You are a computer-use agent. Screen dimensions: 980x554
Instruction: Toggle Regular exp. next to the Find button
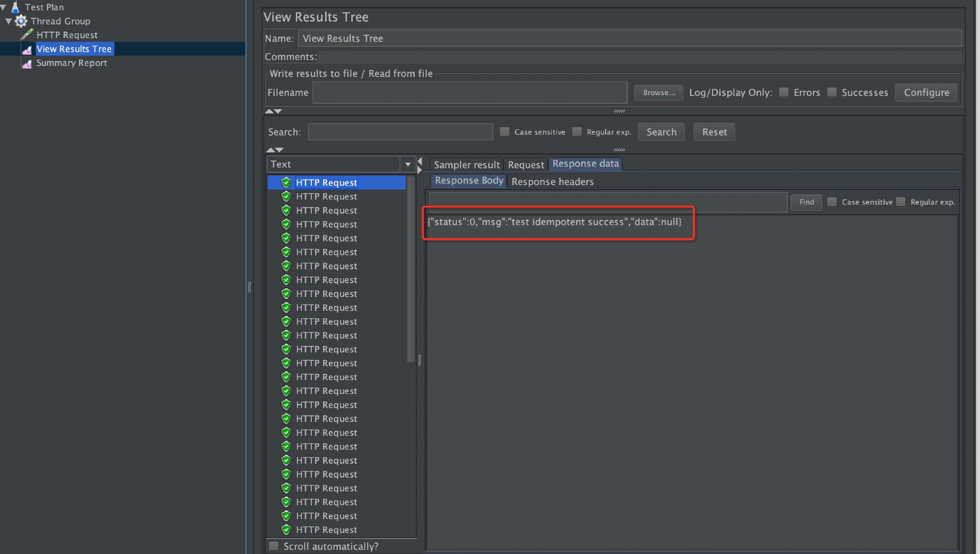[901, 202]
